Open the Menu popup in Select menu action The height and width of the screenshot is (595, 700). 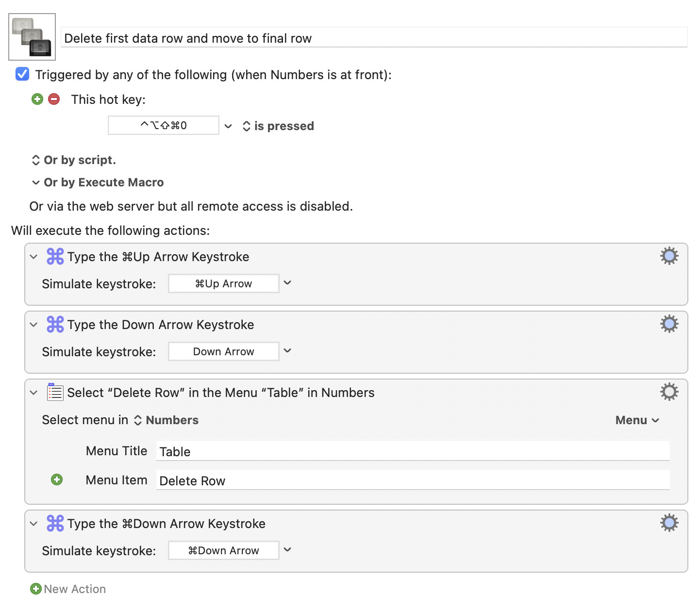click(637, 420)
